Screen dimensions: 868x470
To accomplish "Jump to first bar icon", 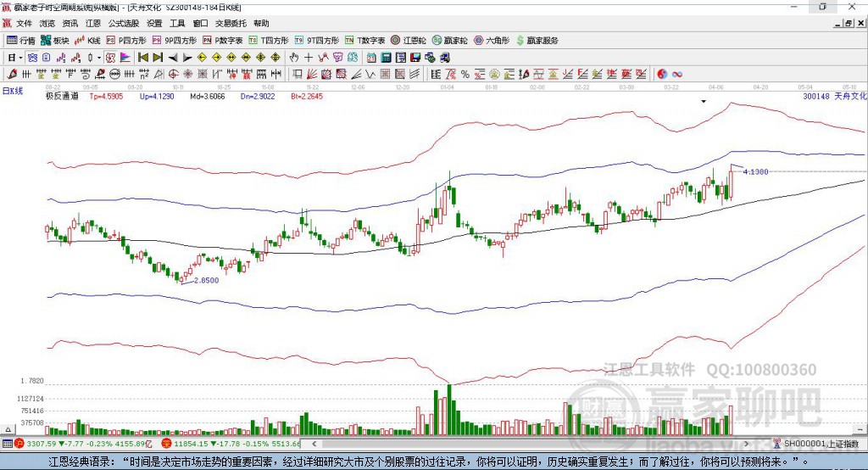I will [x=142, y=58].
